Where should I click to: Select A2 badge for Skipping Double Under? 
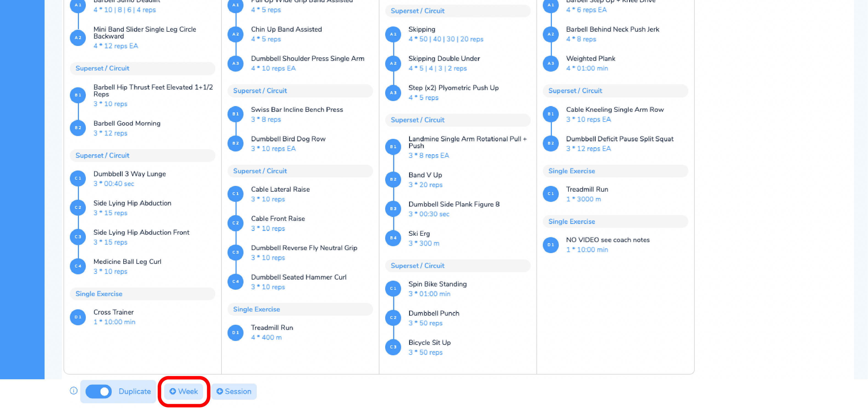[393, 63]
